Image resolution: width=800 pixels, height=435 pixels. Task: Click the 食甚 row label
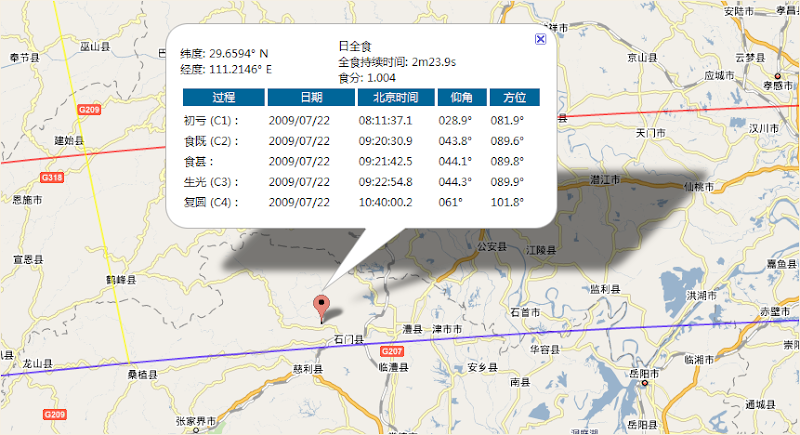pyautogui.click(x=198, y=162)
